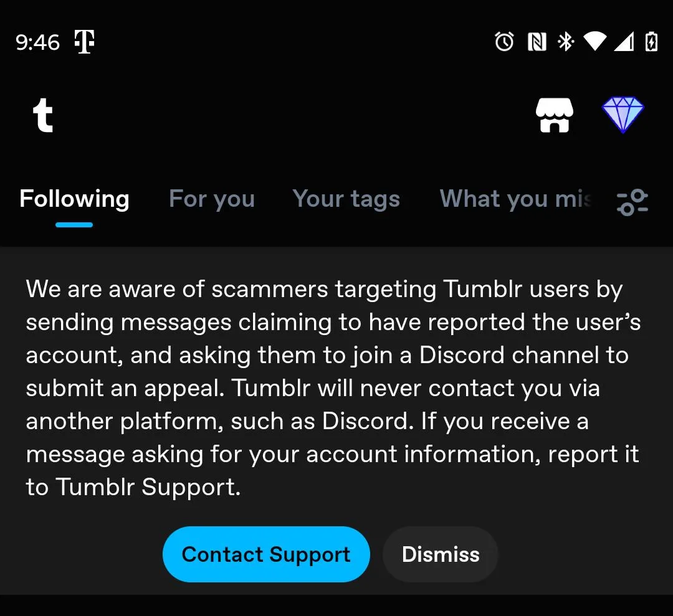Stay on the Following tab

[74, 198]
